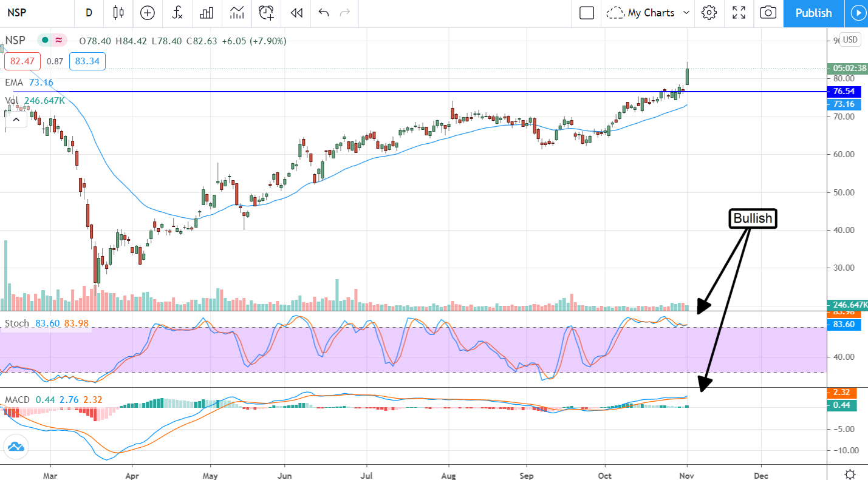Toggle the pink approximate symbol next to NSP

click(59, 41)
